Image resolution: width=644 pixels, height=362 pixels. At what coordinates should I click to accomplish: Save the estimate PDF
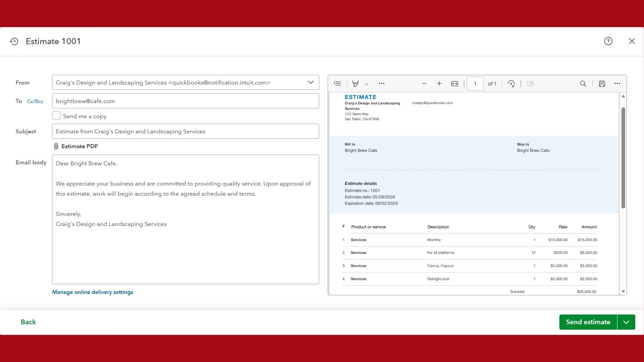pyautogui.click(x=602, y=83)
